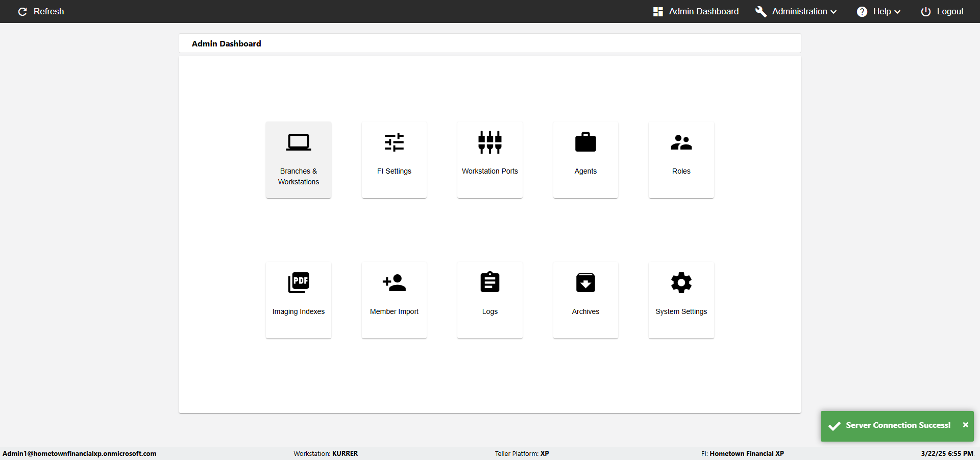The image size is (980, 460).
Task: Click the Server Connection Success message text
Action: coord(898,425)
